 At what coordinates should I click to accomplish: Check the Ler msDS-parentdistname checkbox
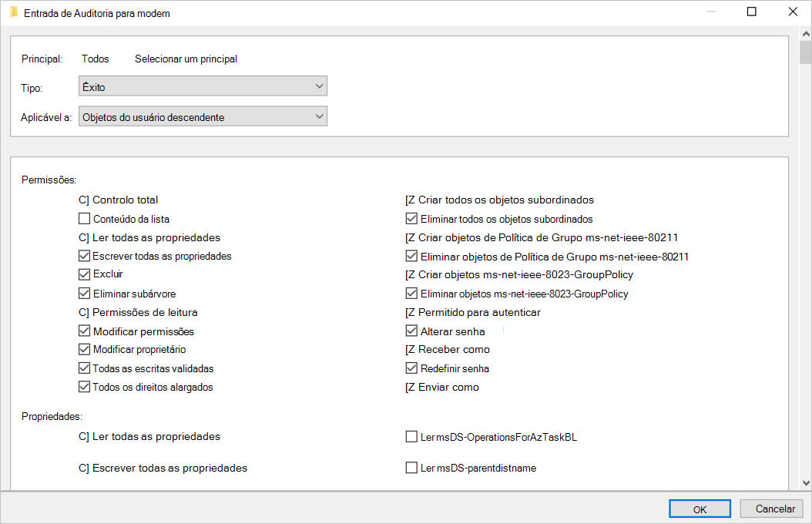411,468
